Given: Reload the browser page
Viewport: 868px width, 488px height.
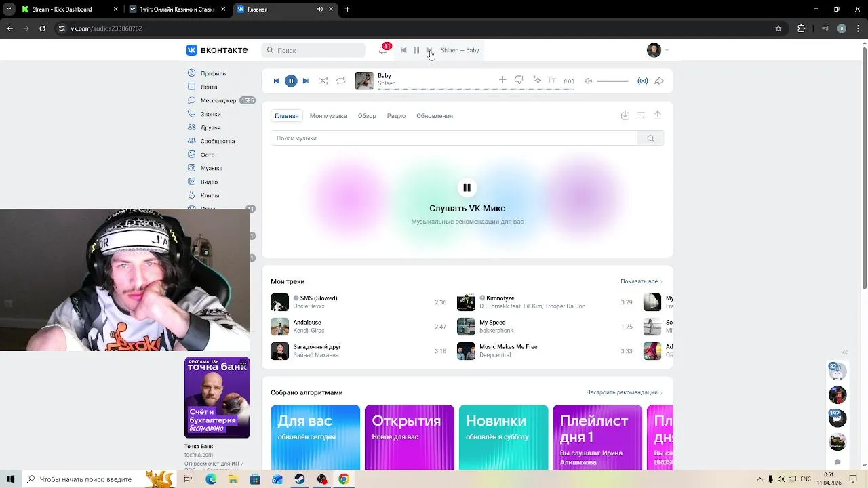Looking at the screenshot, I should coord(42,28).
